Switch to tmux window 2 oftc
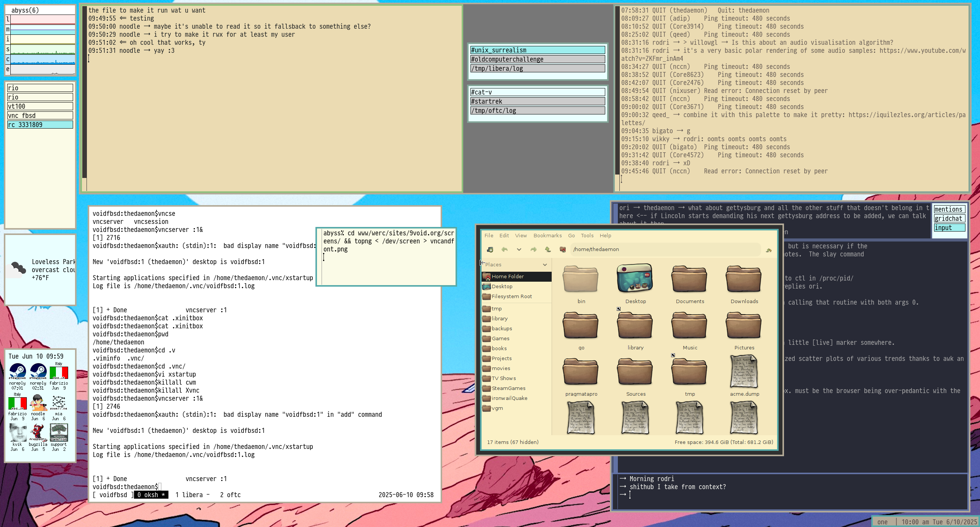This screenshot has height=527, width=980. [x=230, y=495]
